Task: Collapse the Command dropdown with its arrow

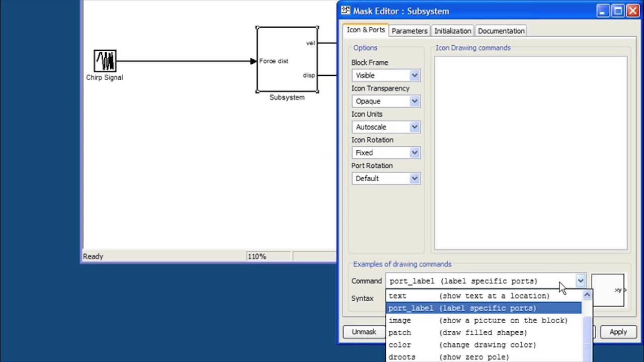Action: pyautogui.click(x=581, y=281)
